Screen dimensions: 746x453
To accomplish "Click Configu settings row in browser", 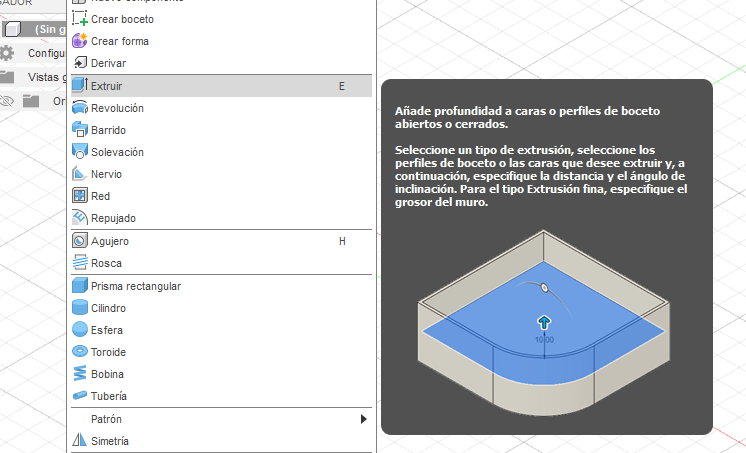I will pos(33,53).
